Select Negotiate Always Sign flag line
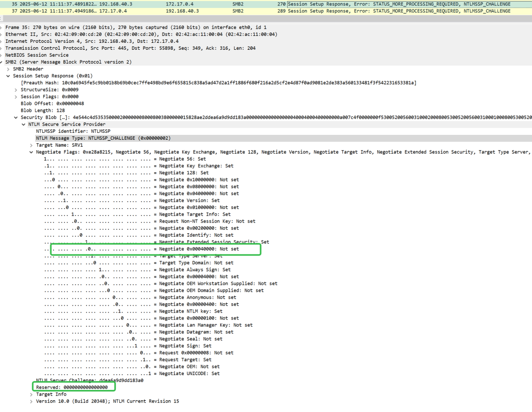 click(x=137, y=270)
